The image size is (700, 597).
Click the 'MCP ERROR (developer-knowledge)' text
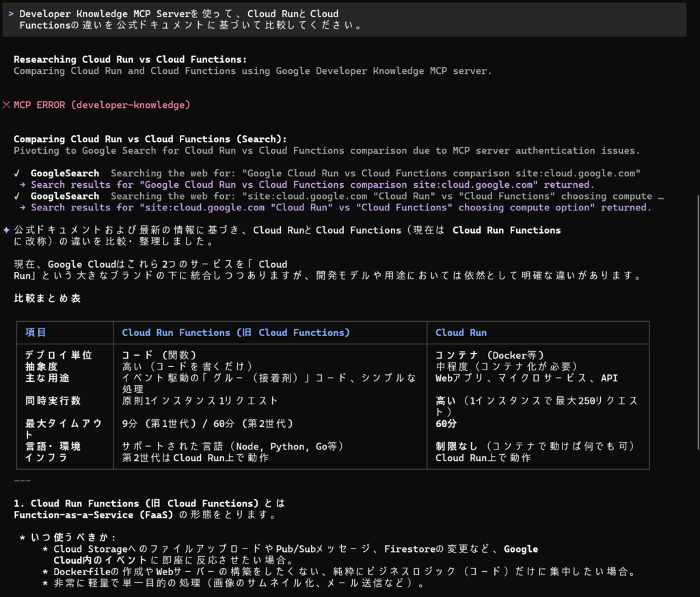tap(102, 105)
